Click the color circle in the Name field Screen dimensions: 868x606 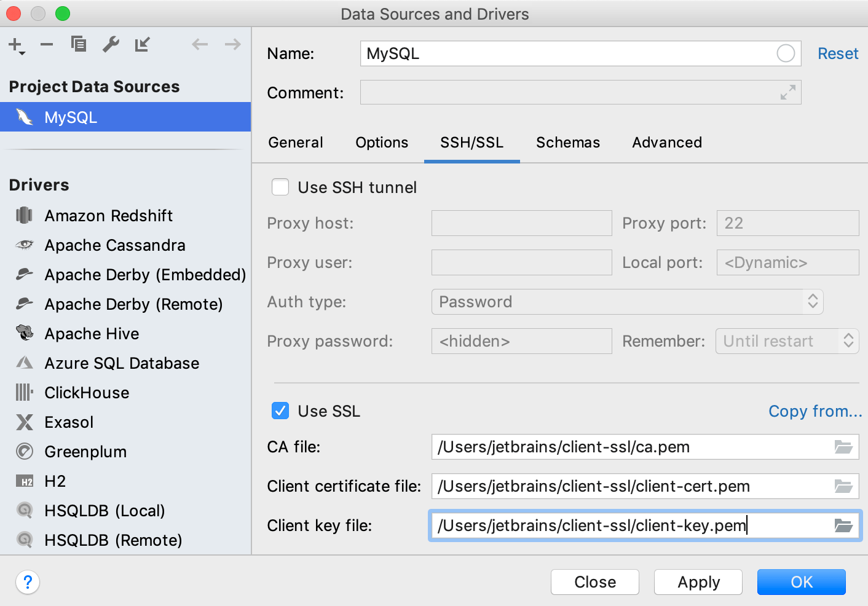coord(786,53)
